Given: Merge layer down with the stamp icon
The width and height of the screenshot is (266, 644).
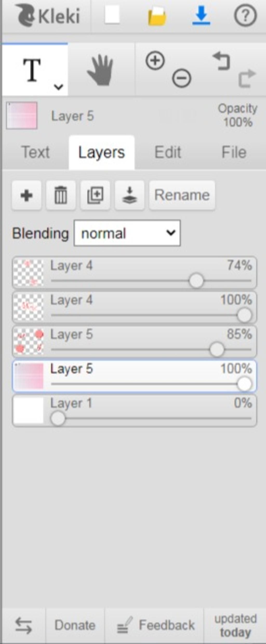Looking at the screenshot, I should [129, 195].
